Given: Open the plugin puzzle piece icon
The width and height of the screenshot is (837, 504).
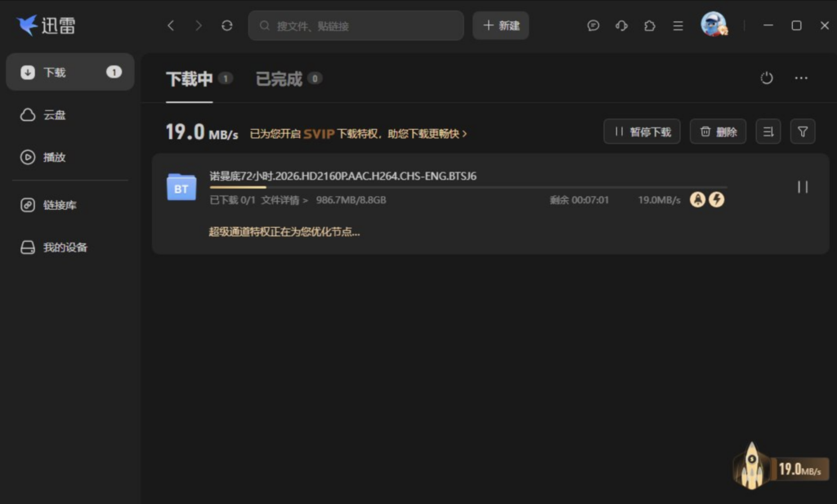Looking at the screenshot, I should [650, 25].
